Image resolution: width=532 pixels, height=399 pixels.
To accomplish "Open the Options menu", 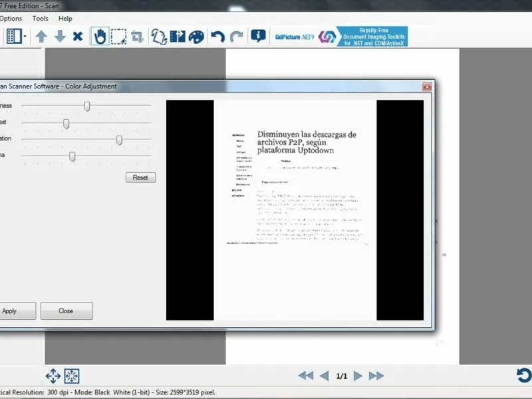I will tap(11, 19).
